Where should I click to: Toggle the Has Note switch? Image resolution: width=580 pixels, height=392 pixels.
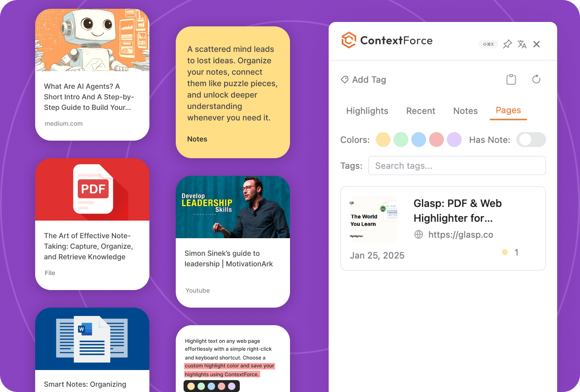click(531, 140)
